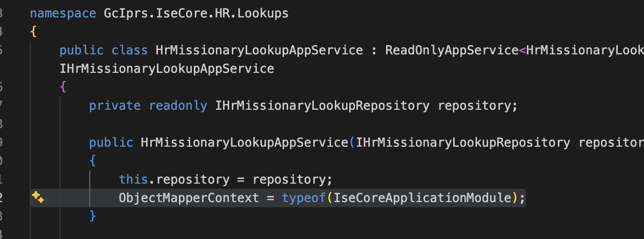
Task: Click the IHrMissionaryLookupAppService interface name
Action: tap(167, 69)
